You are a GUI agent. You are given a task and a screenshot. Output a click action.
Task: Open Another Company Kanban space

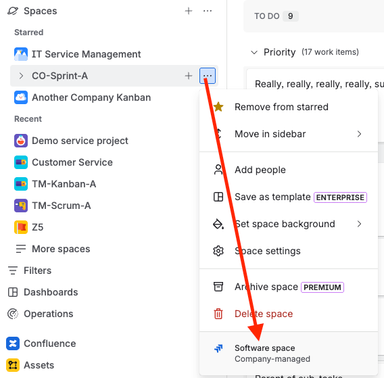[91, 97]
